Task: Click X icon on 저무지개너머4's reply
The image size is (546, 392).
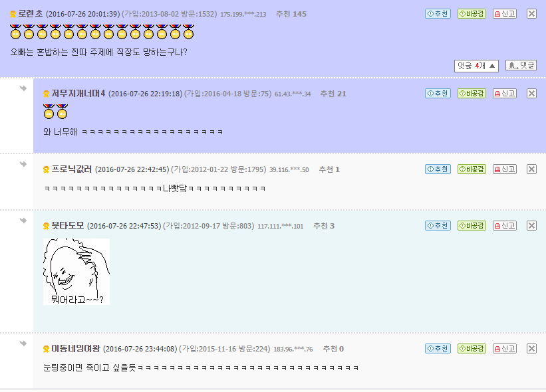Action: (531, 94)
